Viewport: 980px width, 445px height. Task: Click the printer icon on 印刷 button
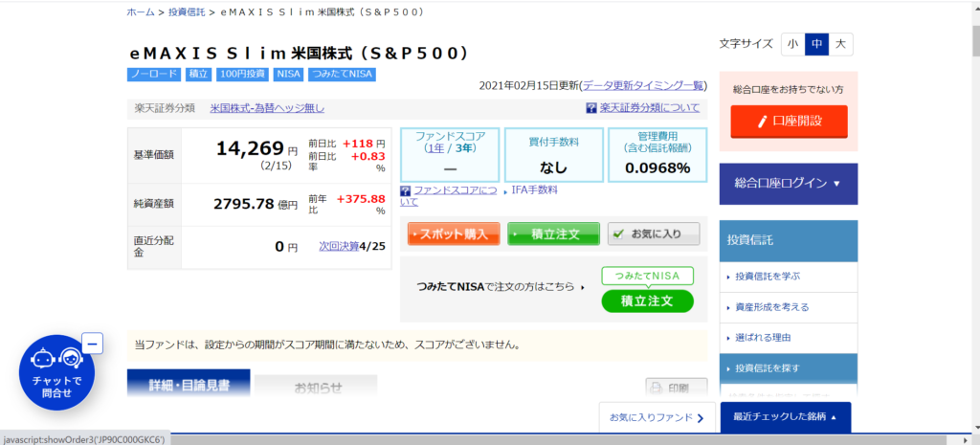[x=657, y=389]
